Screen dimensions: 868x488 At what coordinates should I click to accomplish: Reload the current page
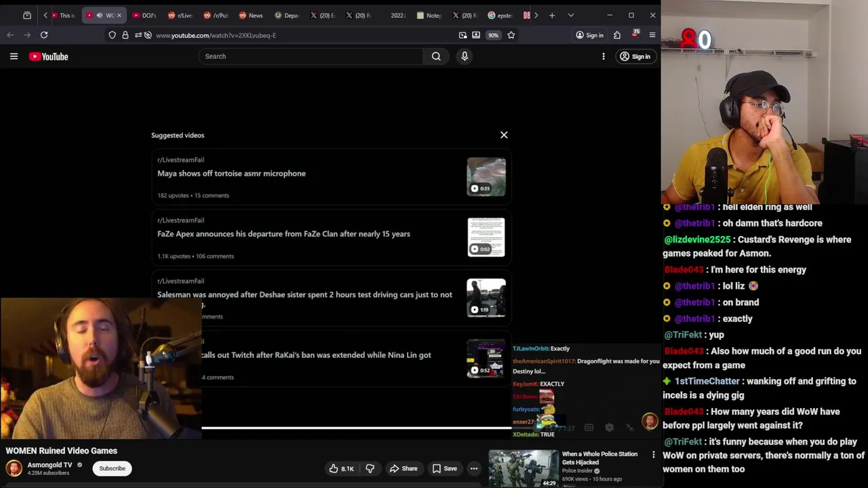point(44,35)
